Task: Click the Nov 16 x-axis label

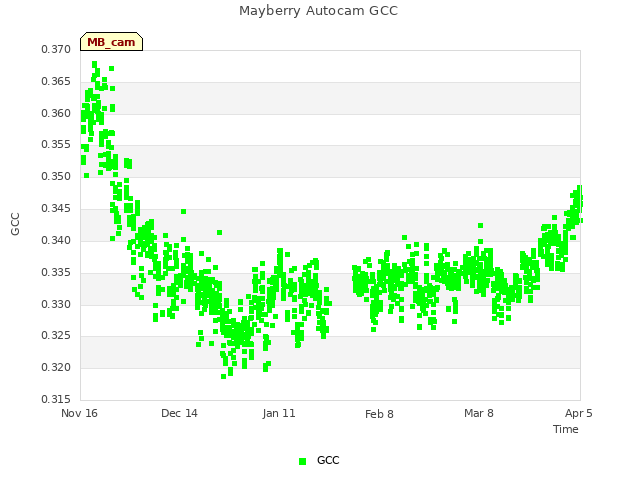Action: (x=79, y=413)
